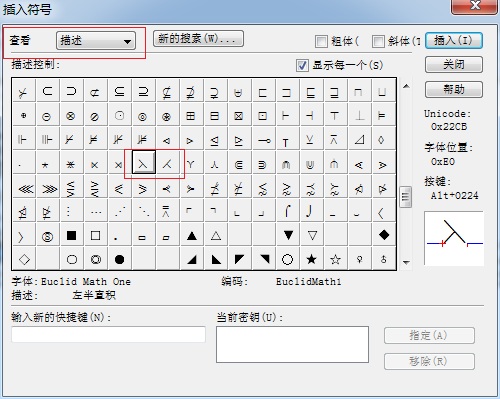Enable the 斜体 (italic) checkbox
Image resolution: width=500 pixels, height=399 pixels.
click(x=378, y=41)
